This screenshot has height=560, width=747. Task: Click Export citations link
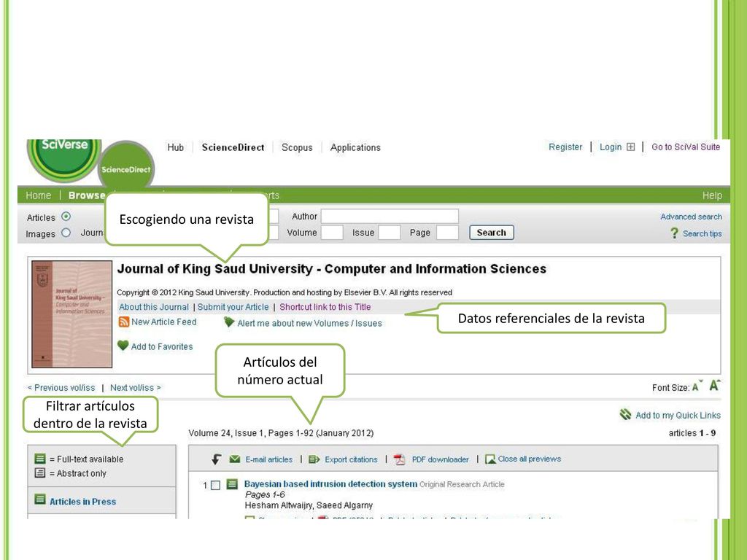pyautogui.click(x=351, y=459)
